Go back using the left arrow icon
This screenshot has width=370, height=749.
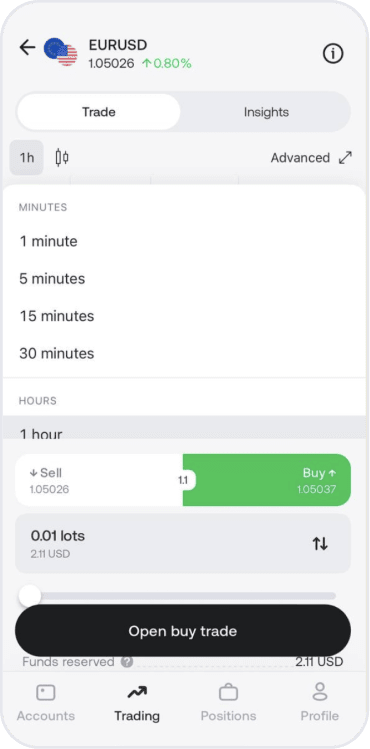point(27,47)
